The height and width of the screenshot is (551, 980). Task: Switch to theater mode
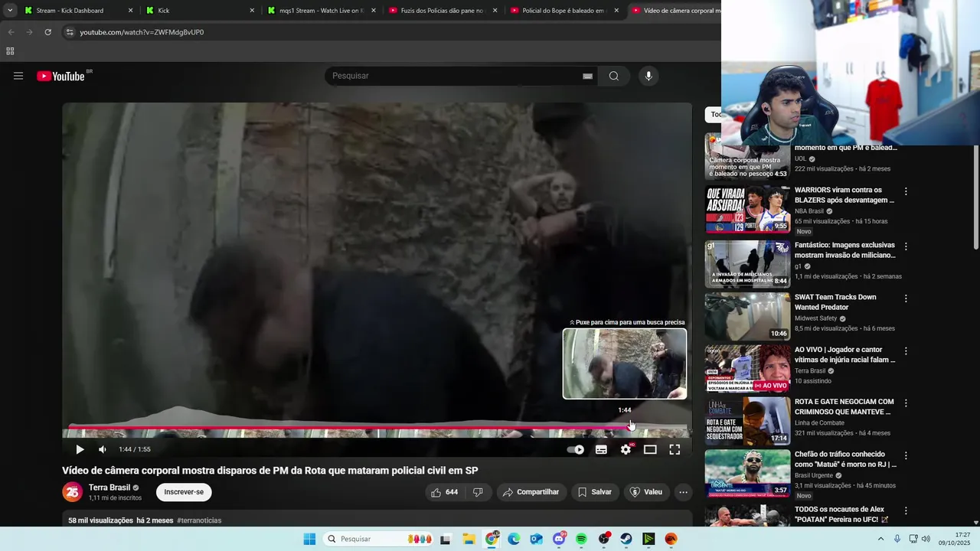pos(650,449)
